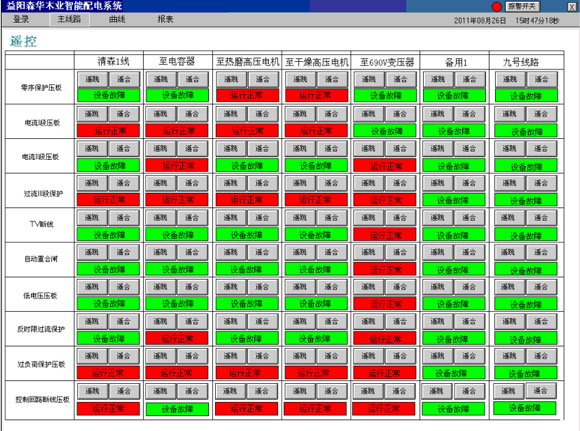This screenshot has height=431, width=580.
Task: Click 遥合 for TV断线 on 至690V变压器
Action: point(400,218)
